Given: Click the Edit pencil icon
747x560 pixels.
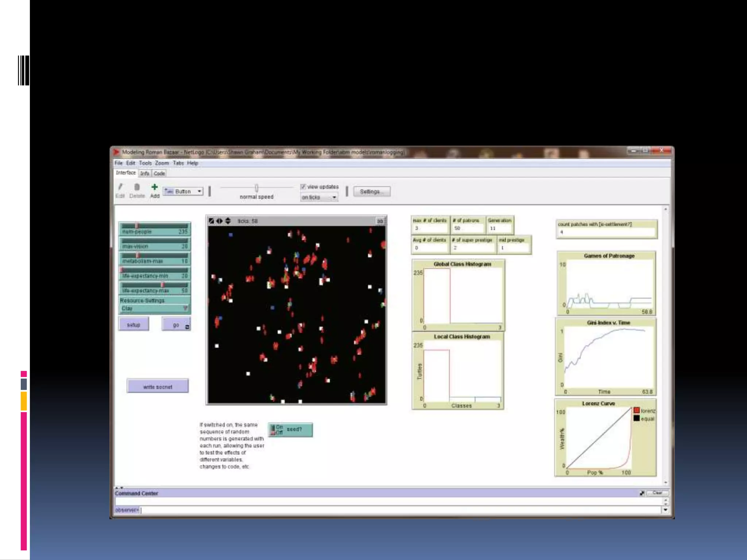Looking at the screenshot, I should (120, 187).
